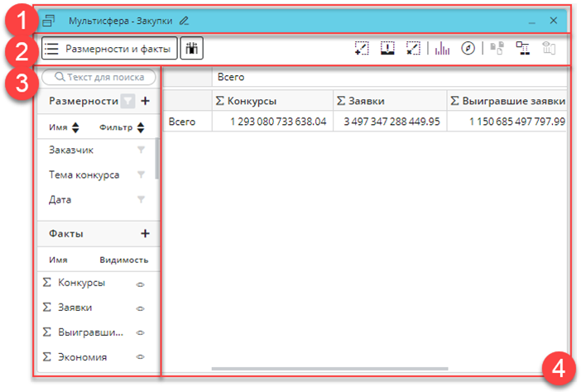Screen dimensions: 581x392
Task: Add a new dimension with plus icon
Action: 145,102
